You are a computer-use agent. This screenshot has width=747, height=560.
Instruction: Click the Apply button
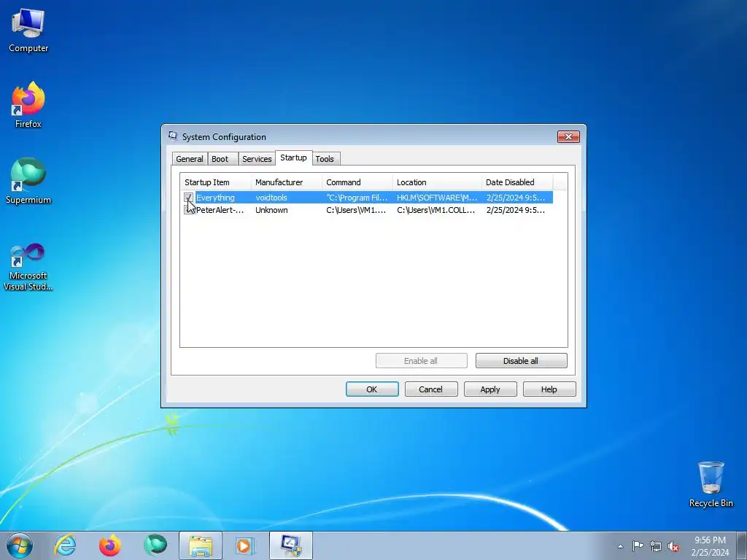[x=490, y=389]
